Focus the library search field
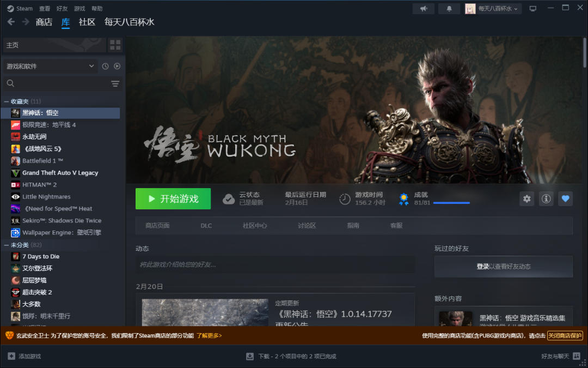Viewport: 588px width, 368px height. pyautogui.click(x=56, y=83)
